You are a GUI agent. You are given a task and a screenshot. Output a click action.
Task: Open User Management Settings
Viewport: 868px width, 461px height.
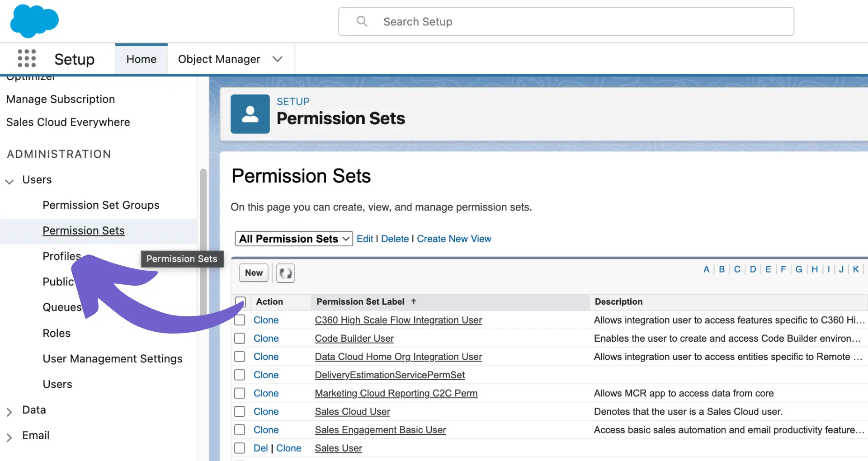[113, 359]
